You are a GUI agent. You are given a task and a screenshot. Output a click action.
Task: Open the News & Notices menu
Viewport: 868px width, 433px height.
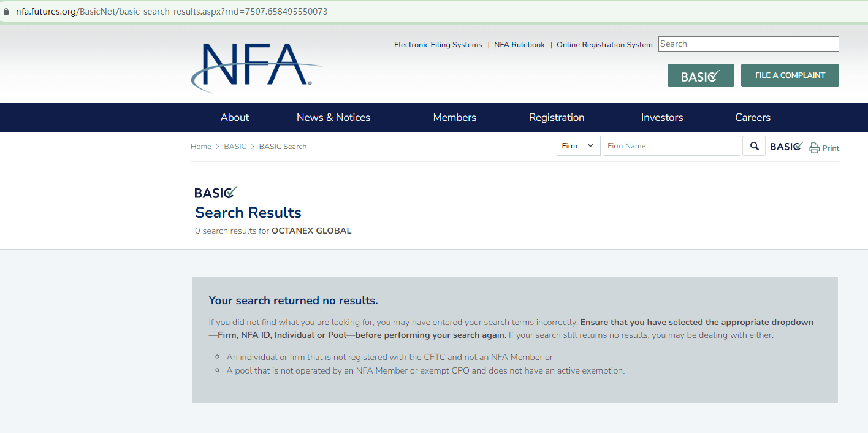(333, 117)
